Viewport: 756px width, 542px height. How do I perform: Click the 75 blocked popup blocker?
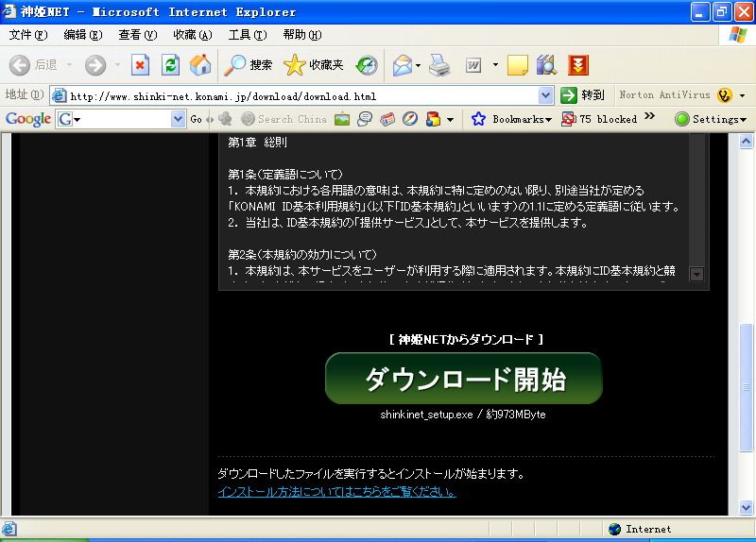[599, 119]
